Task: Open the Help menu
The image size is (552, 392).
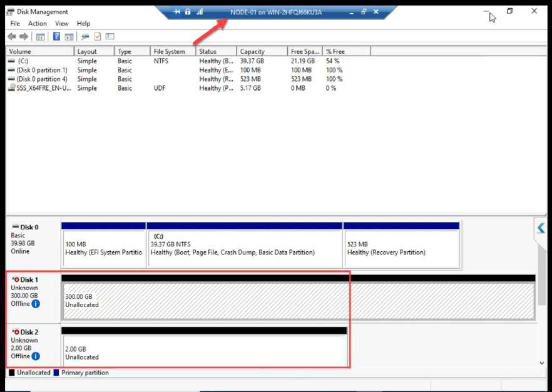Action: [83, 24]
